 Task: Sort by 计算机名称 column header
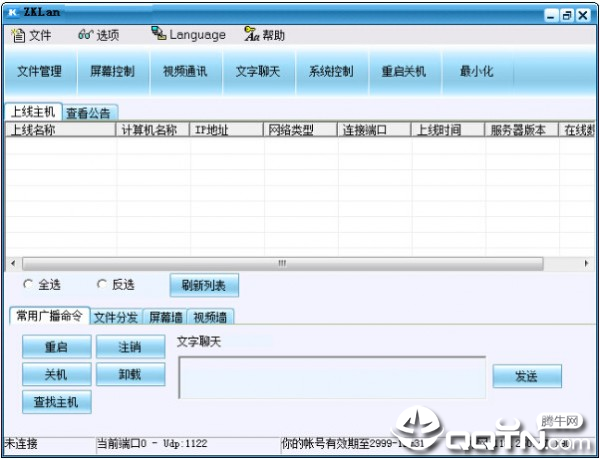(x=153, y=130)
